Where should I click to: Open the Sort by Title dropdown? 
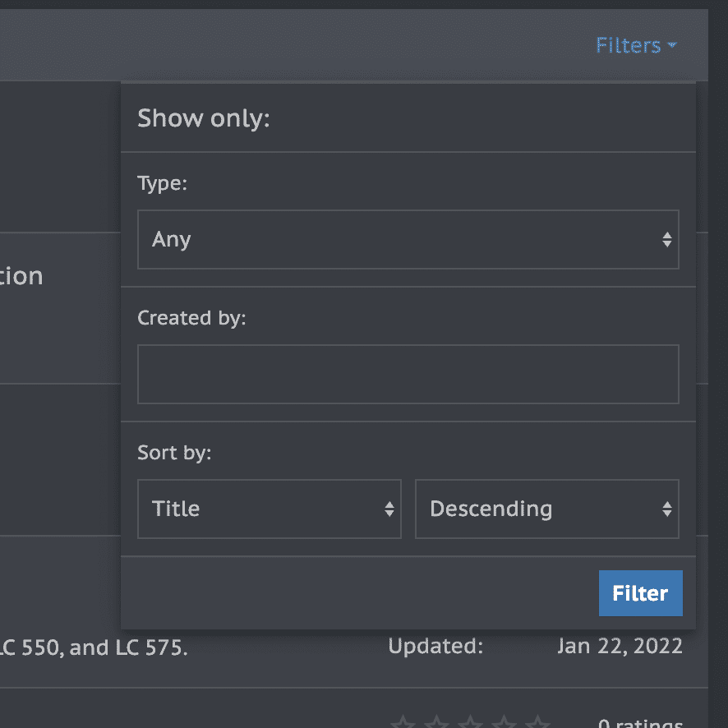click(x=269, y=509)
